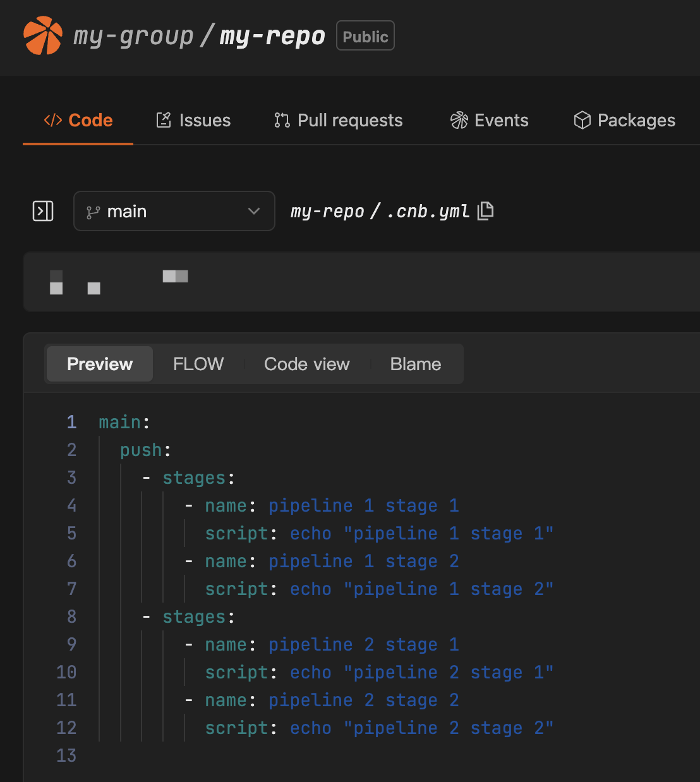
Task: Copy file path using the copy icon
Action: point(485,211)
